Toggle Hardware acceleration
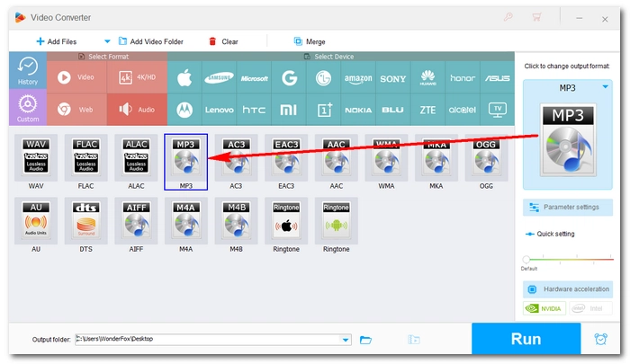The height and width of the screenshot is (364, 630). [568, 289]
